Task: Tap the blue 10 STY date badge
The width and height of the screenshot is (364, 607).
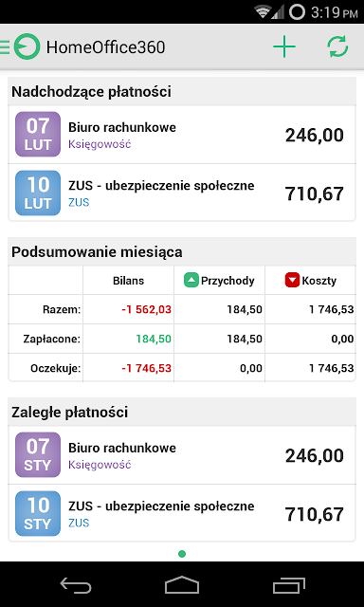Action: pyautogui.click(x=38, y=513)
